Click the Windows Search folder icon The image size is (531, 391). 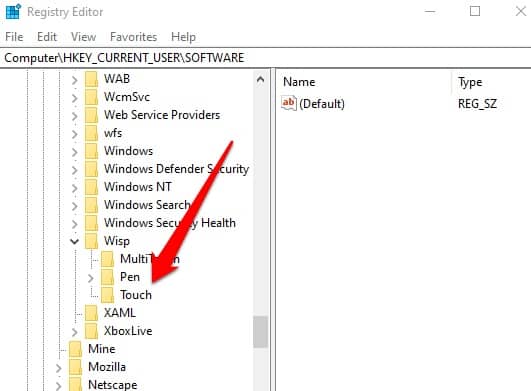pos(91,204)
